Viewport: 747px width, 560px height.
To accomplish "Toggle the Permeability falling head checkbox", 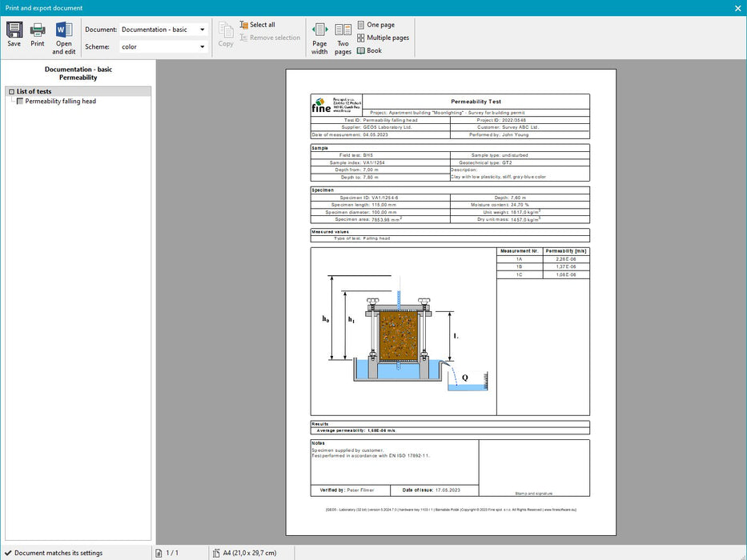I will click(20, 102).
